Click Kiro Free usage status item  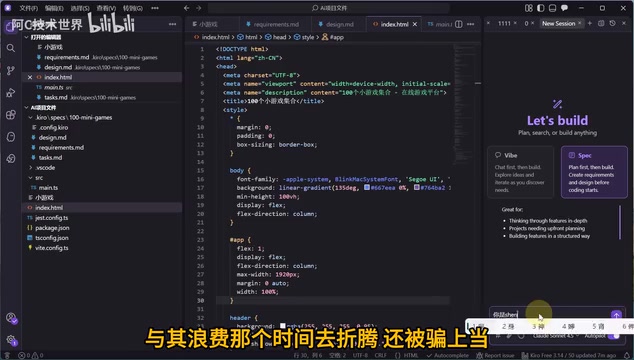(569, 356)
